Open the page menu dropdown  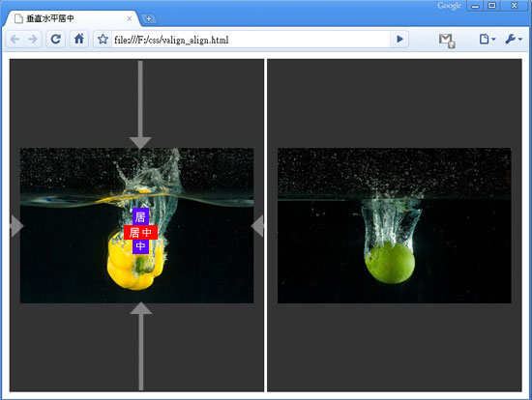(488, 40)
